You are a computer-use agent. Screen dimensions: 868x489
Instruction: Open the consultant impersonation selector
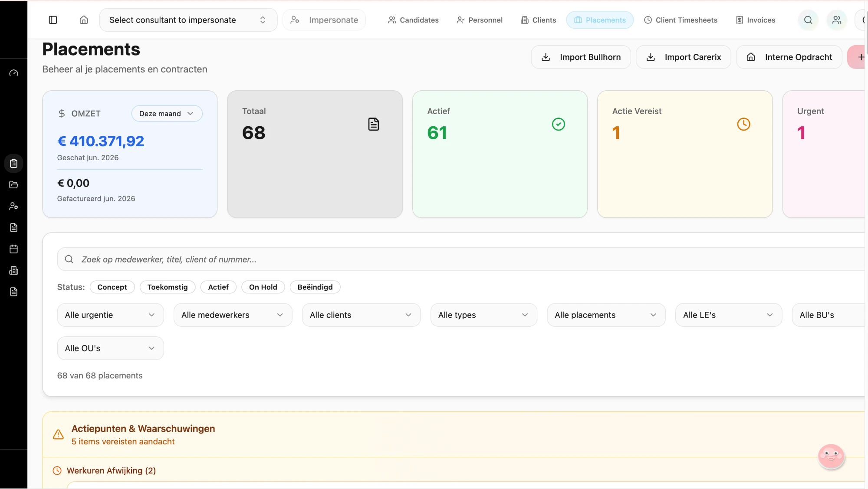pyautogui.click(x=188, y=20)
